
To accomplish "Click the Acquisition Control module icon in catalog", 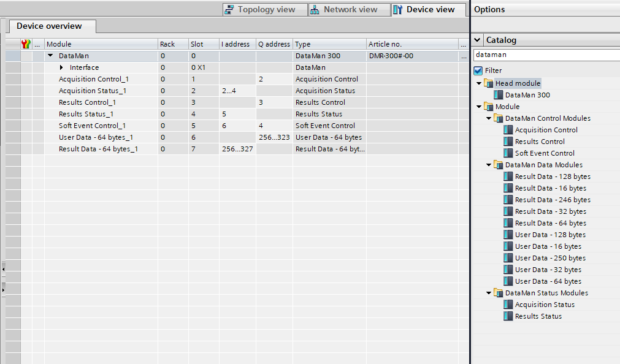I will (508, 130).
